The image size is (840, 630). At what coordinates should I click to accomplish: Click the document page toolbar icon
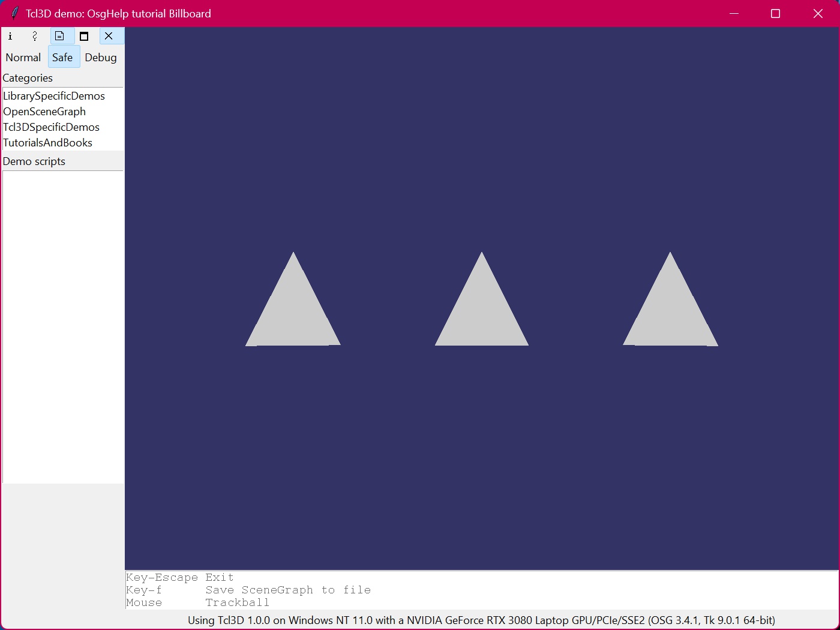coord(59,36)
